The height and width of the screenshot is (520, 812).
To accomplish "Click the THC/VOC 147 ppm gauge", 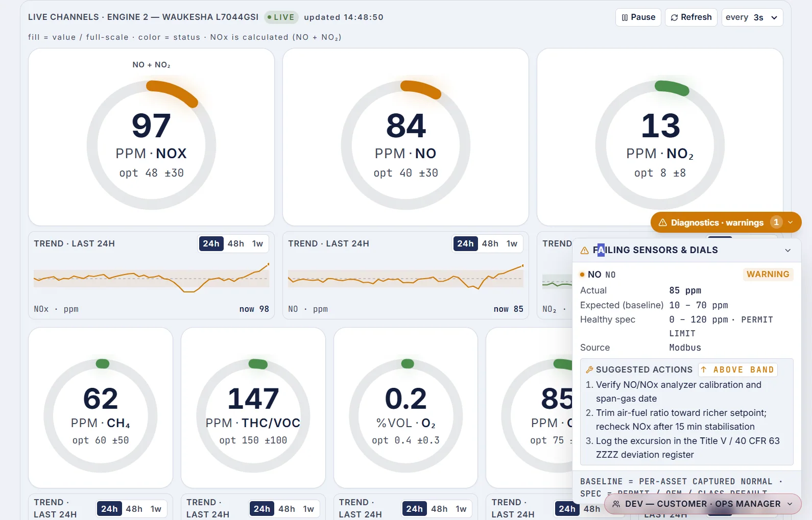I will (x=253, y=416).
